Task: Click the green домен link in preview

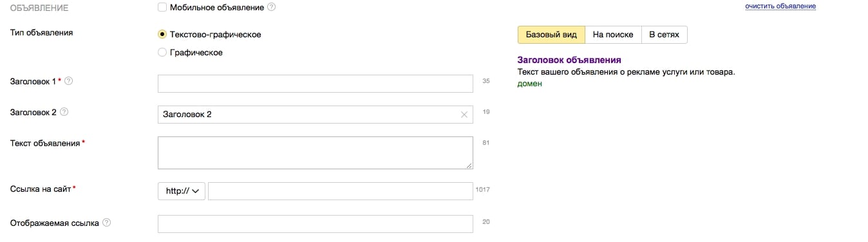Action: pos(530,84)
